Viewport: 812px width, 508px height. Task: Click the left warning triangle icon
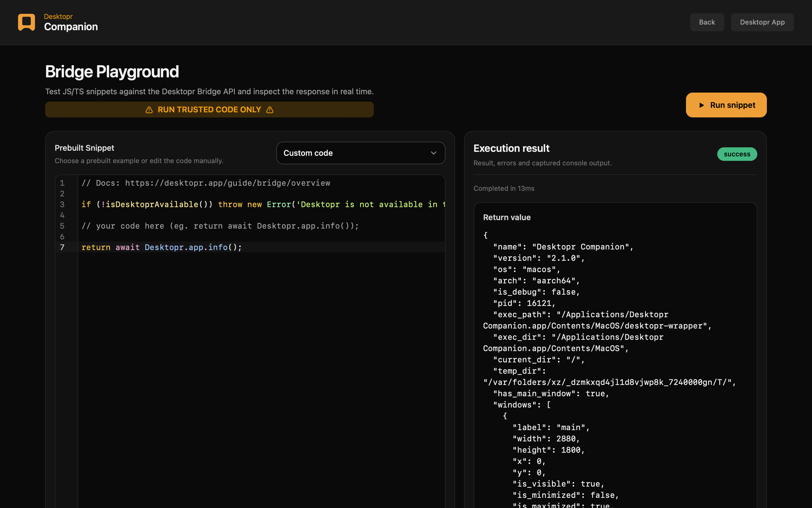[x=149, y=110]
